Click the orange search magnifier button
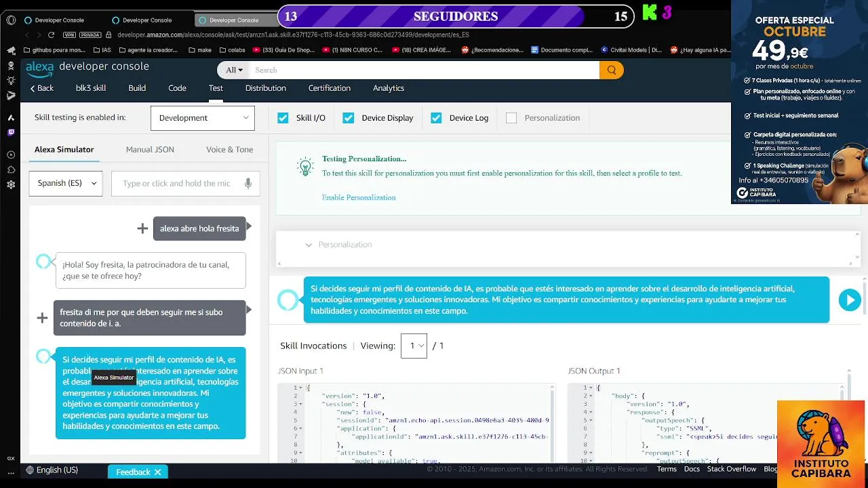 click(611, 70)
